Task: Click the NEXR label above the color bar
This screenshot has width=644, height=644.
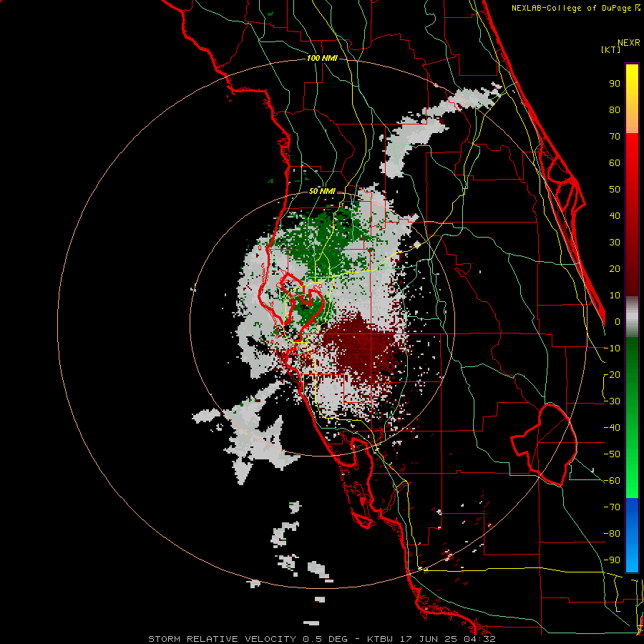Action: coord(629,43)
